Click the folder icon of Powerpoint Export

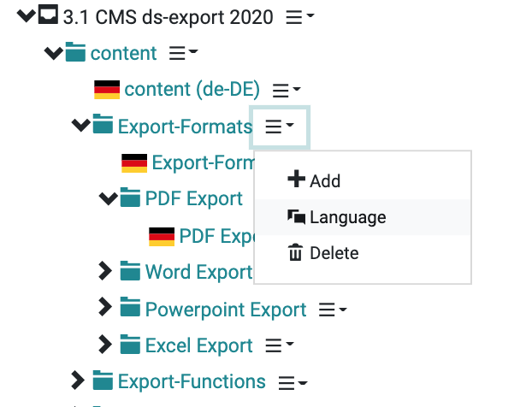[x=130, y=307]
